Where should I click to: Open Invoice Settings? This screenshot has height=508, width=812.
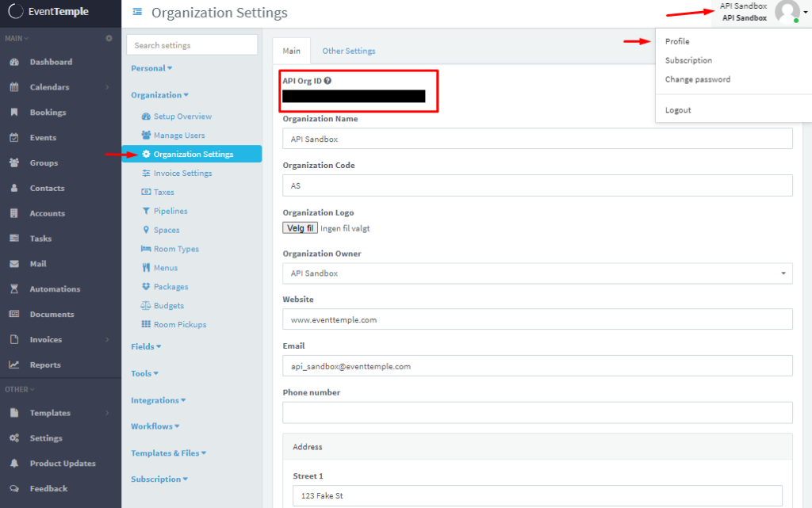tap(177, 174)
